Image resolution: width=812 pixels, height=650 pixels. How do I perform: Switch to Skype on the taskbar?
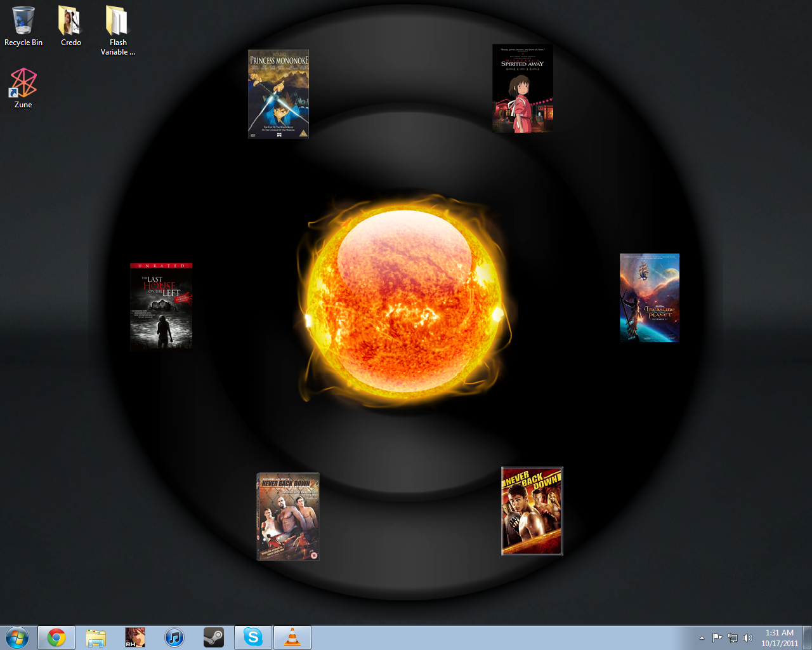tap(253, 637)
